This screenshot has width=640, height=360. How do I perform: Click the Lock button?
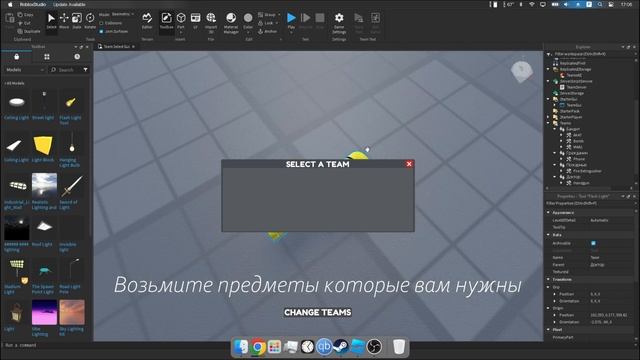tap(266, 23)
